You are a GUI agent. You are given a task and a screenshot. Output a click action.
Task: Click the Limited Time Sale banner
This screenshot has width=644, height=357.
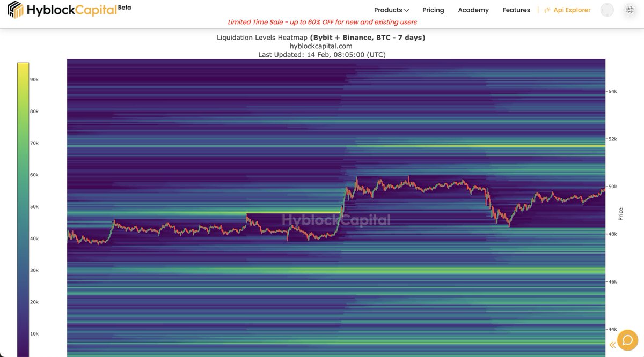click(322, 22)
